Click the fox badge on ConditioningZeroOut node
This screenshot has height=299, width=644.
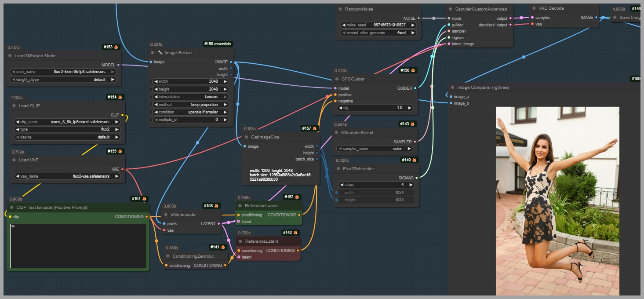coord(224,247)
